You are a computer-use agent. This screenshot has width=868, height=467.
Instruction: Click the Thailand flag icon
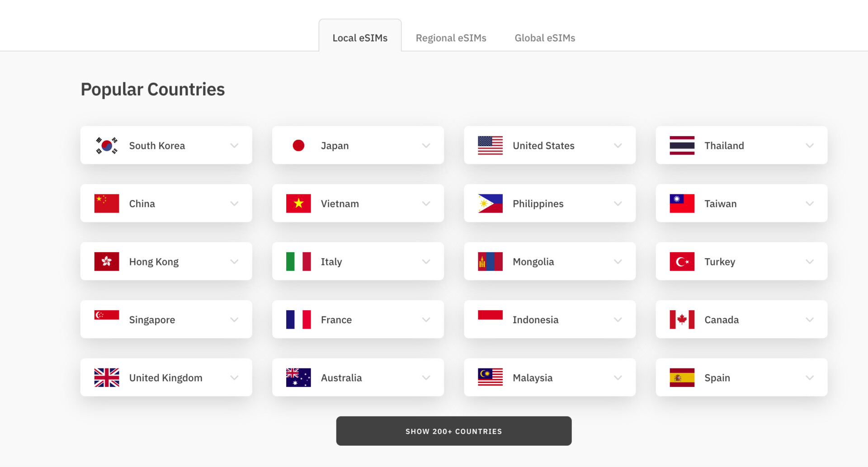click(682, 146)
